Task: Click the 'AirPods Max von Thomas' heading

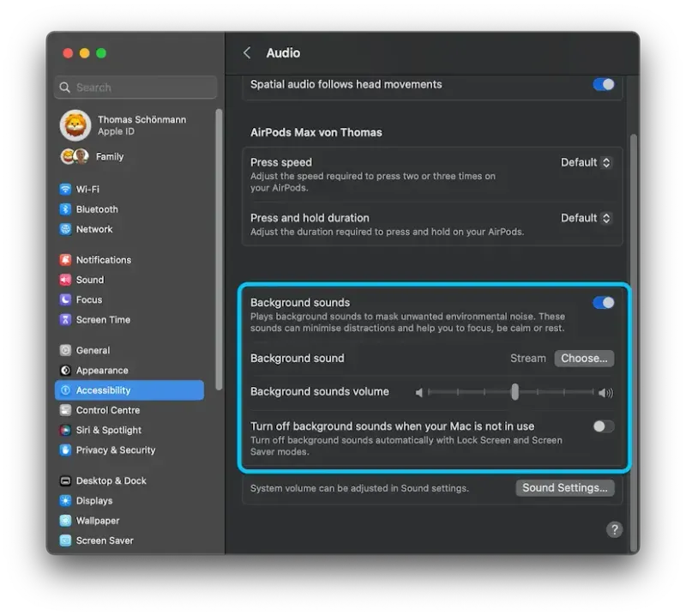Action: pos(316,132)
